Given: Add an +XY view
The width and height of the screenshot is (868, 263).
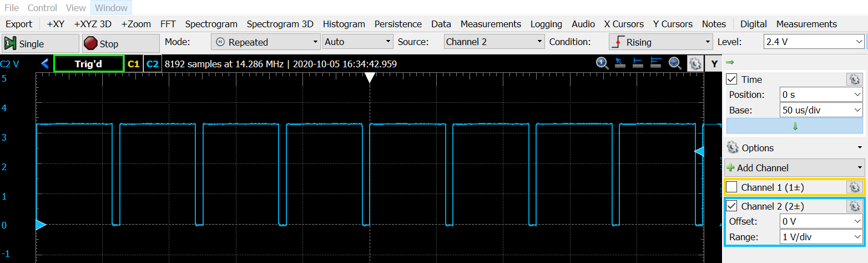Looking at the screenshot, I should (55, 24).
